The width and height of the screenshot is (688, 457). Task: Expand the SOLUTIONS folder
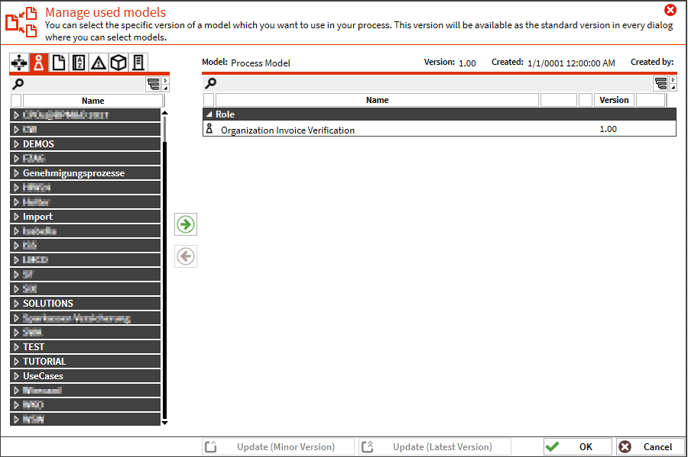pos(16,303)
